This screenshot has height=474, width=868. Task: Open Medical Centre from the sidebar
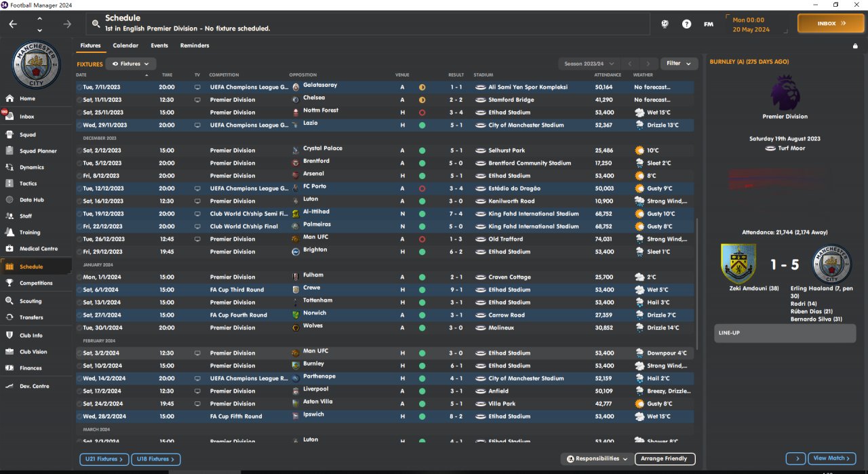(x=9, y=249)
